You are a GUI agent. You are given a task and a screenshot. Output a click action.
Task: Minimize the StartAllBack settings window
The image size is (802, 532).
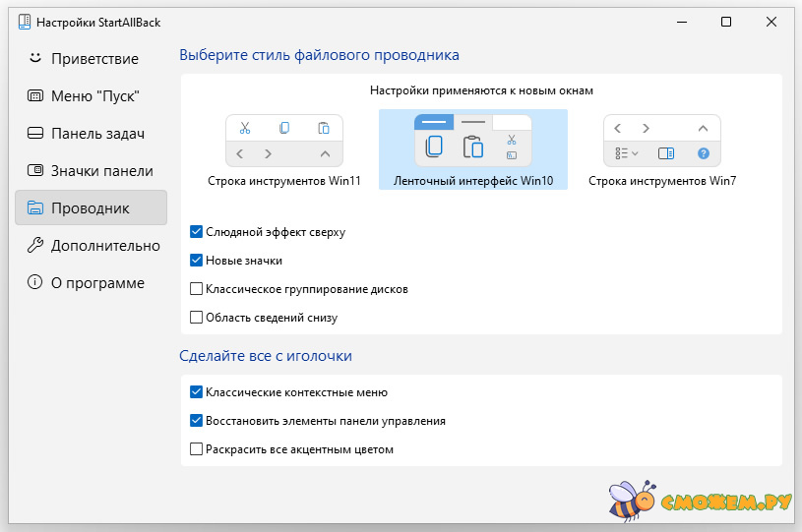pos(682,22)
